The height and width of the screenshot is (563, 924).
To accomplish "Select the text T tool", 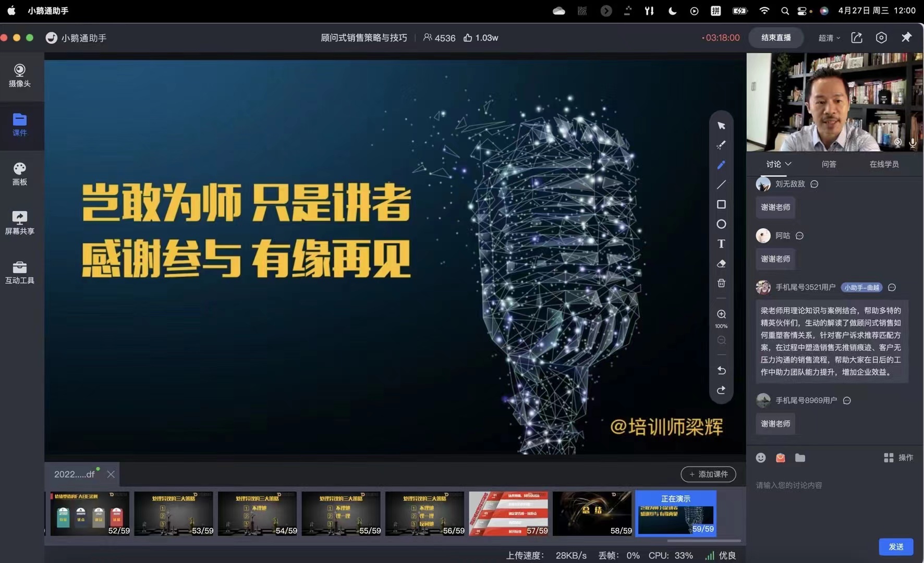I will (721, 243).
